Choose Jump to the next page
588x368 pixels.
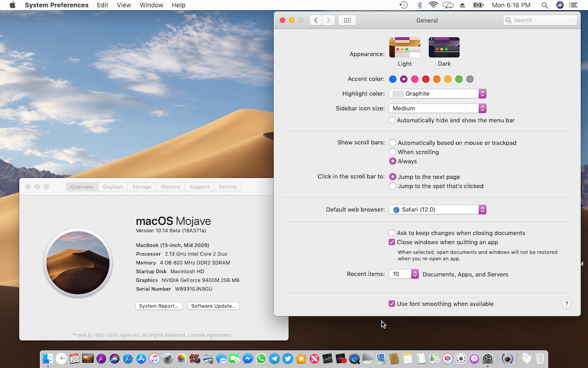pyautogui.click(x=393, y=177)
